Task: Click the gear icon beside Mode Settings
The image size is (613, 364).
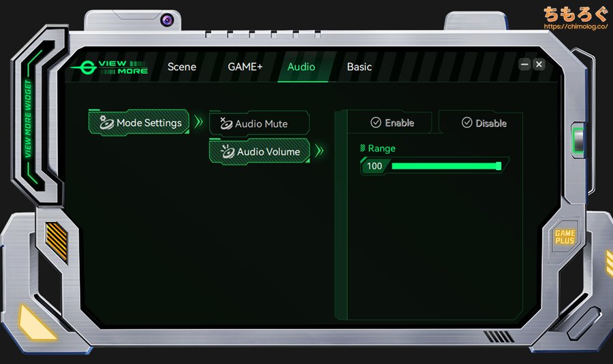Action: click(106, 122)
